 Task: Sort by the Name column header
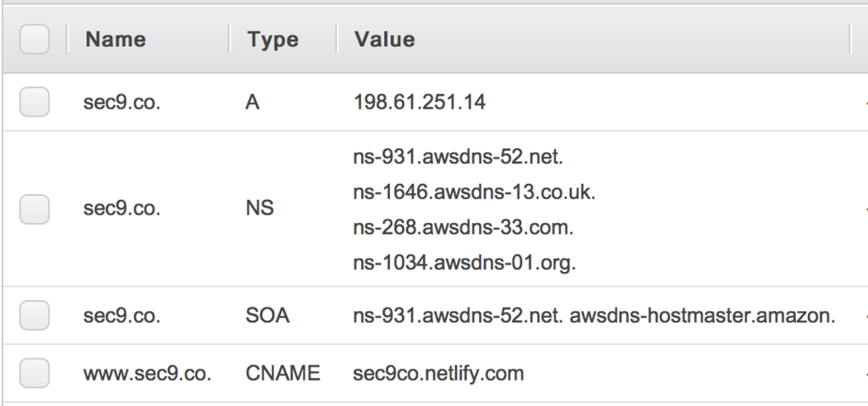pos(115,39)
